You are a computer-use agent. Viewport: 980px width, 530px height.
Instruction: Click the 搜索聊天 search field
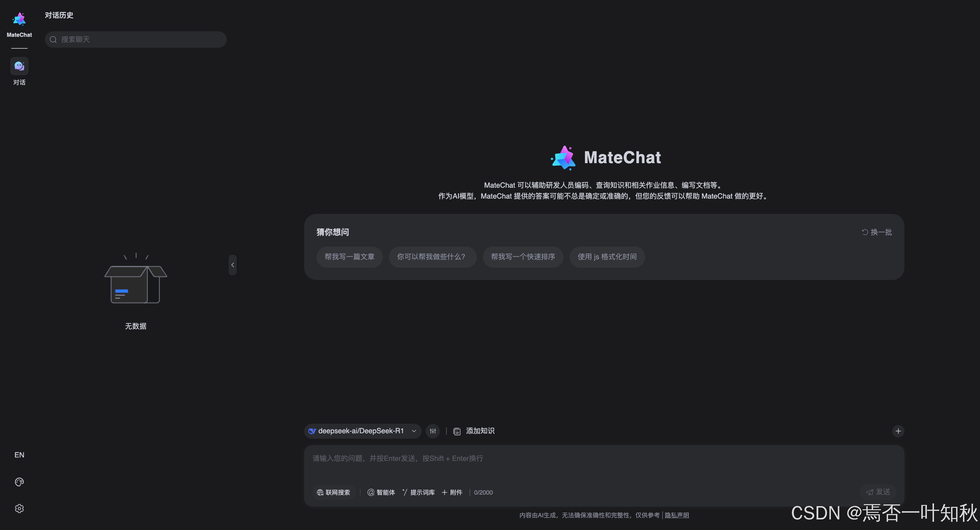pos(136,40)
